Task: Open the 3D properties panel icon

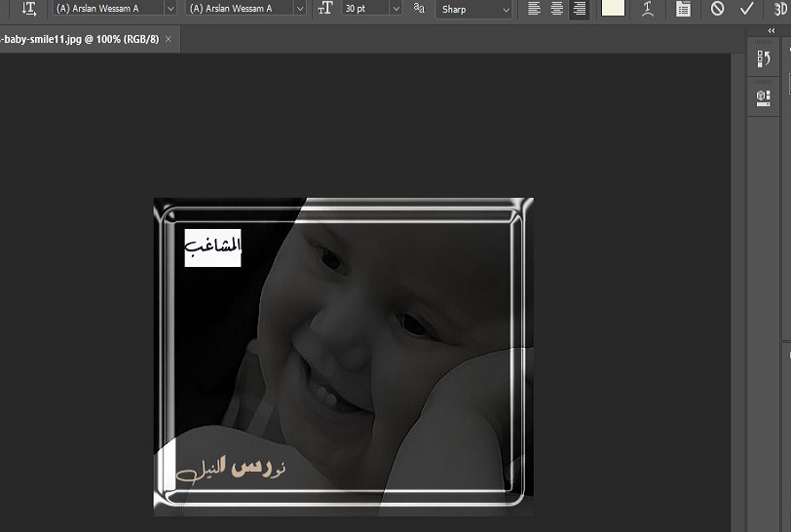Action: [x=764, y=97]
